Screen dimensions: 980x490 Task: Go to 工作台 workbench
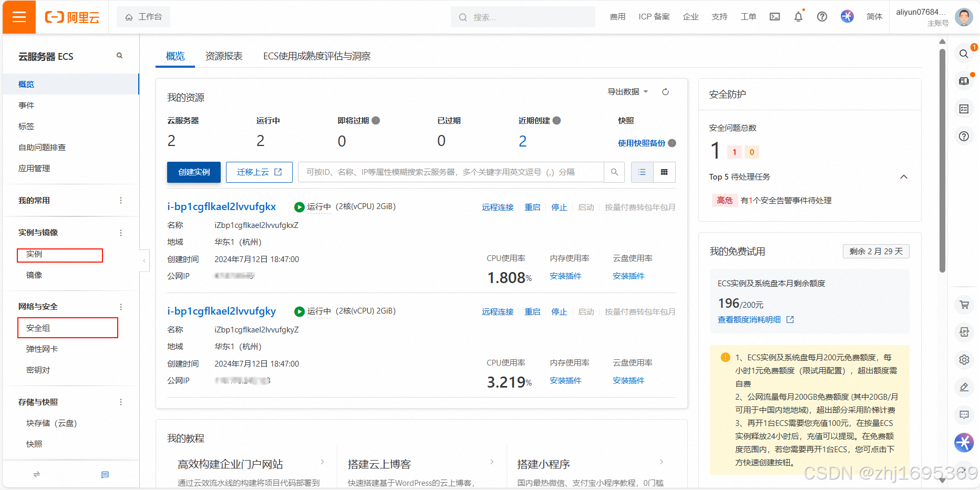(143, 17)
